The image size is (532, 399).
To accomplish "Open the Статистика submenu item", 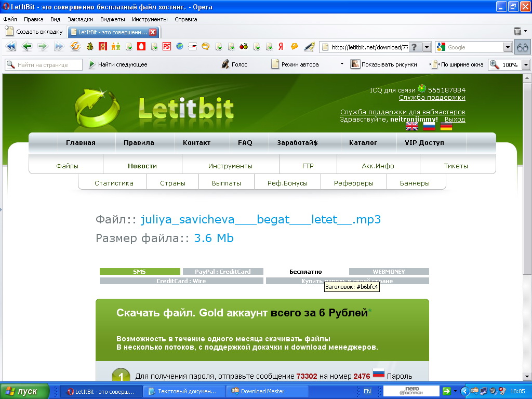I will [x=114, y=183].
